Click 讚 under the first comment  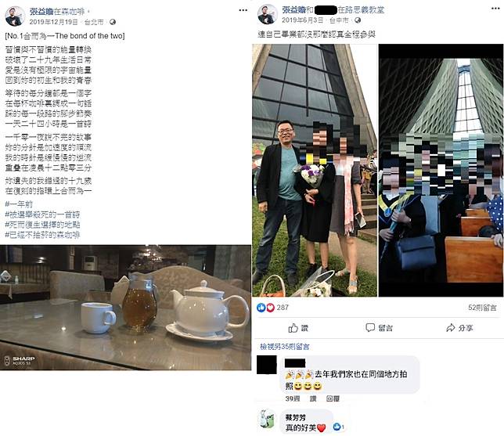click(313, 398)
